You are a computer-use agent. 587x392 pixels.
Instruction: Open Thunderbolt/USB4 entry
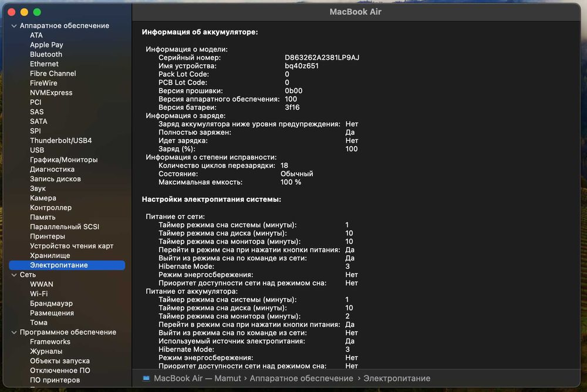click(x=60, y=140)
